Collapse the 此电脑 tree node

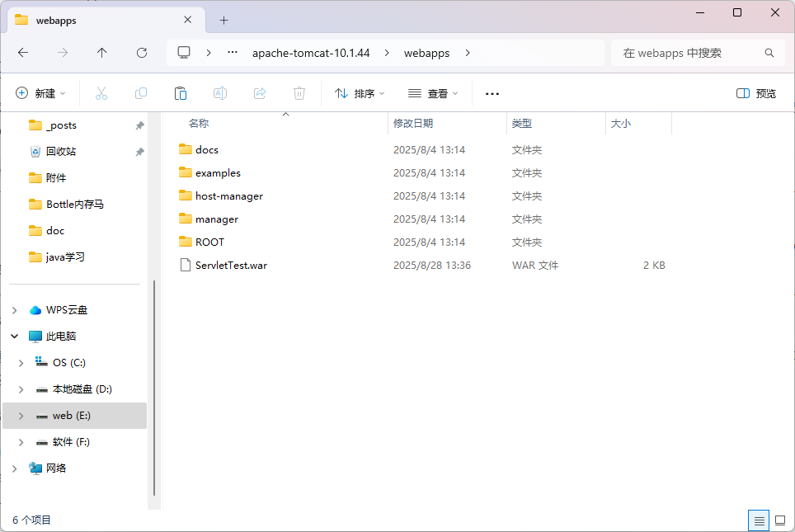(14, 337)
